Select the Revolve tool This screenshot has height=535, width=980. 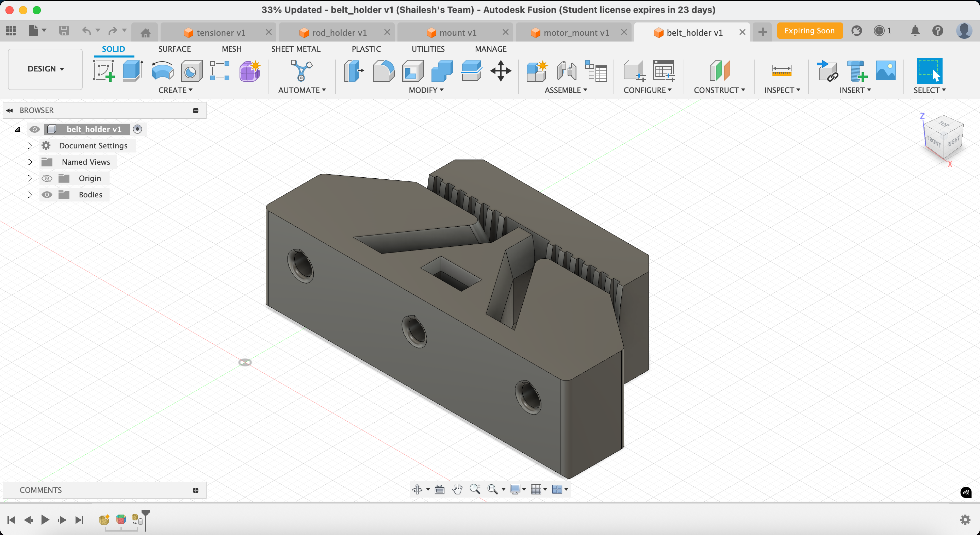162,71
